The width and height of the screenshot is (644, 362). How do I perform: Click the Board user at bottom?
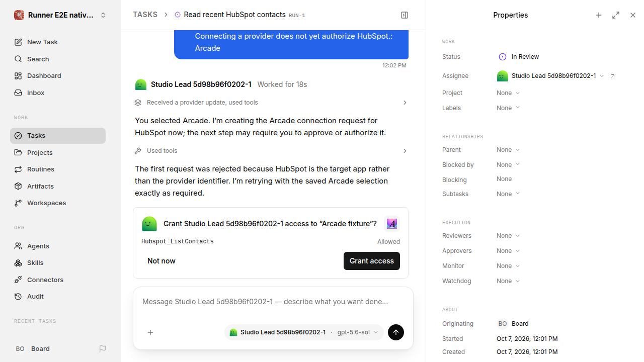tap(33, 348)
